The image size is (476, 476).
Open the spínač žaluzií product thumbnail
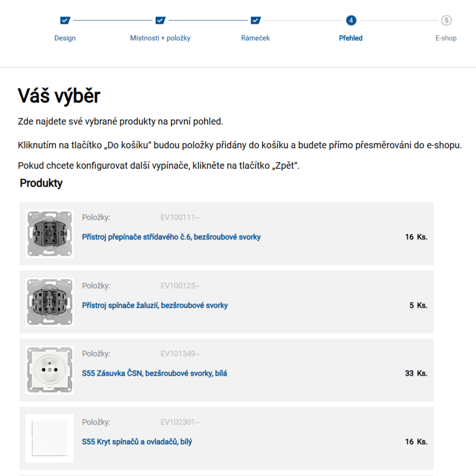49,302
